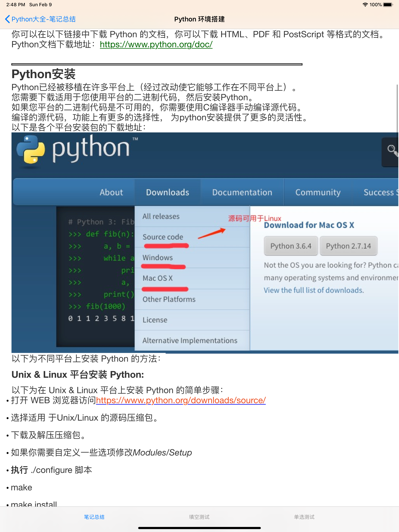Tap the 'Python 环境搭建' page title
The width and height of the screenshot is (399, 532).
(x=199, y=19)
